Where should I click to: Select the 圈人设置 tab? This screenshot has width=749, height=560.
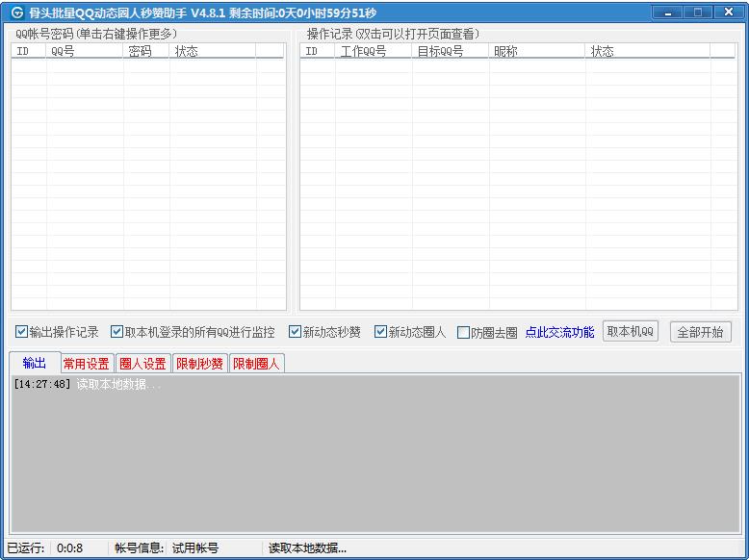point(142,364)
